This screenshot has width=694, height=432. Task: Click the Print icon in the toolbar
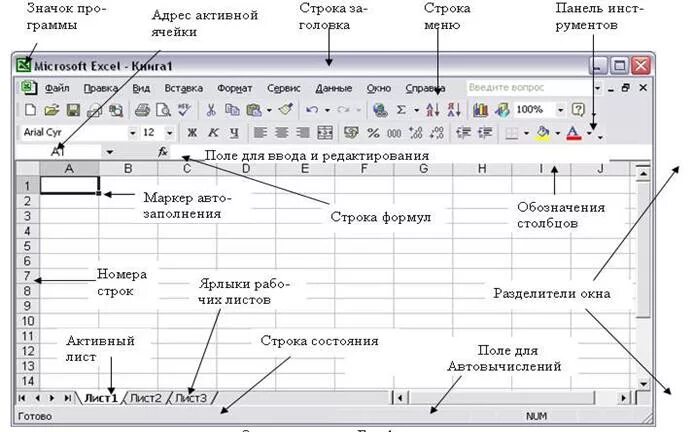(142, 109)
